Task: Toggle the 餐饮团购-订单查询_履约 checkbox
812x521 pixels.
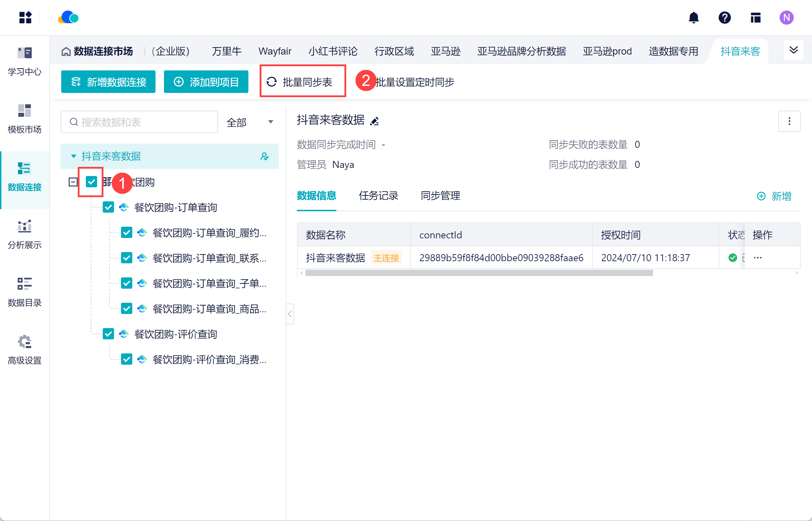Action: [127, 233]
